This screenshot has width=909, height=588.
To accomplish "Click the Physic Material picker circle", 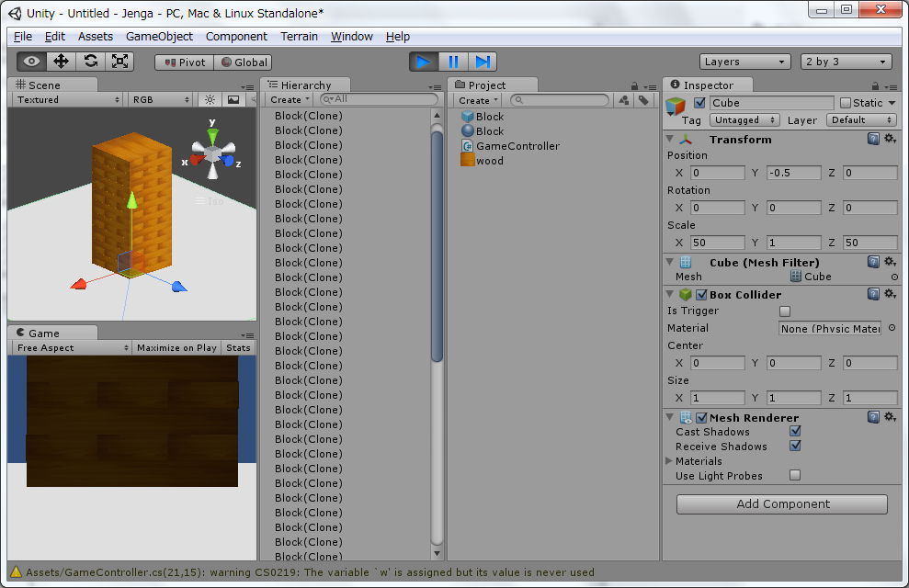I will pos(892,328).
